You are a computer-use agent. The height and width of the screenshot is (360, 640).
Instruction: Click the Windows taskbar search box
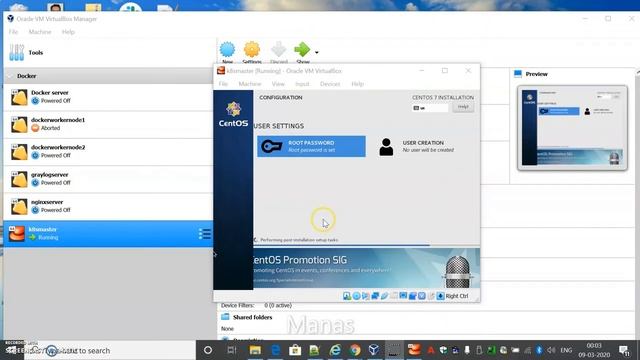click(110, 350)
